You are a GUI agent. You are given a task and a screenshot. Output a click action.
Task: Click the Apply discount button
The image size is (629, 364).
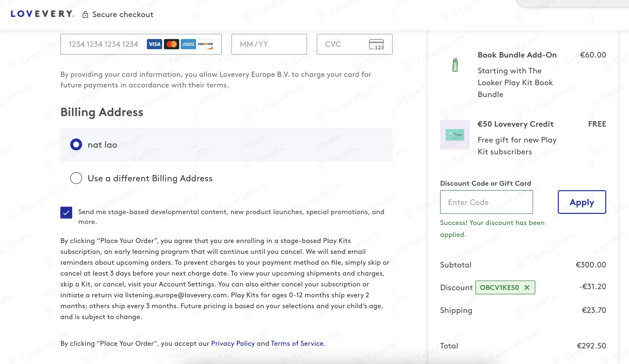pos(582,202)
